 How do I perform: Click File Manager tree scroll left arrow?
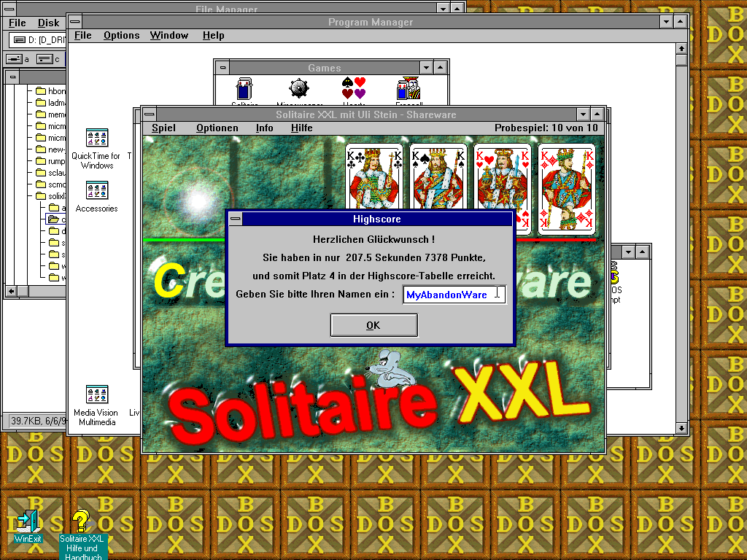click(x=11, y=290)
